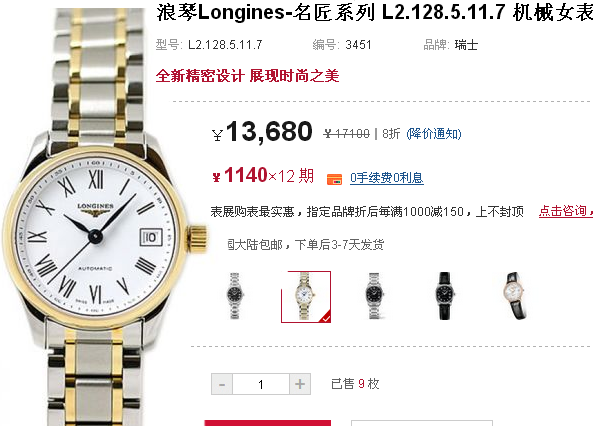
Task: Click the product title 浪琴Longines-名匠系列
Action: (x=265, y=12)
